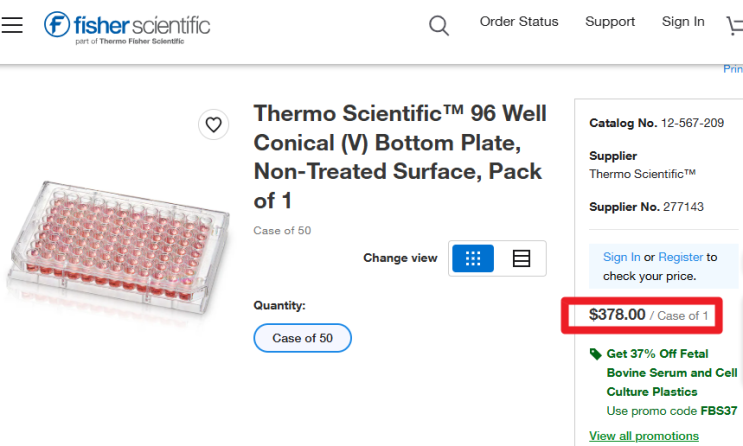Open View all promotions link
Screen dimensions: 743x446
tap(643, 436)
